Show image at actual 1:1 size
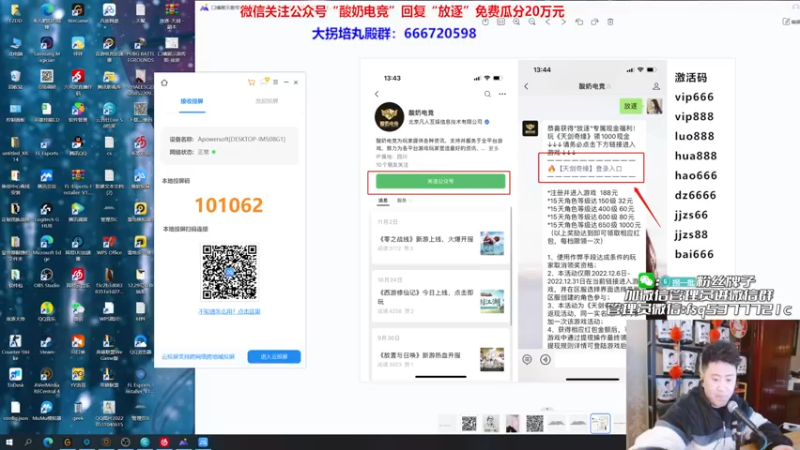 [501, 22]
